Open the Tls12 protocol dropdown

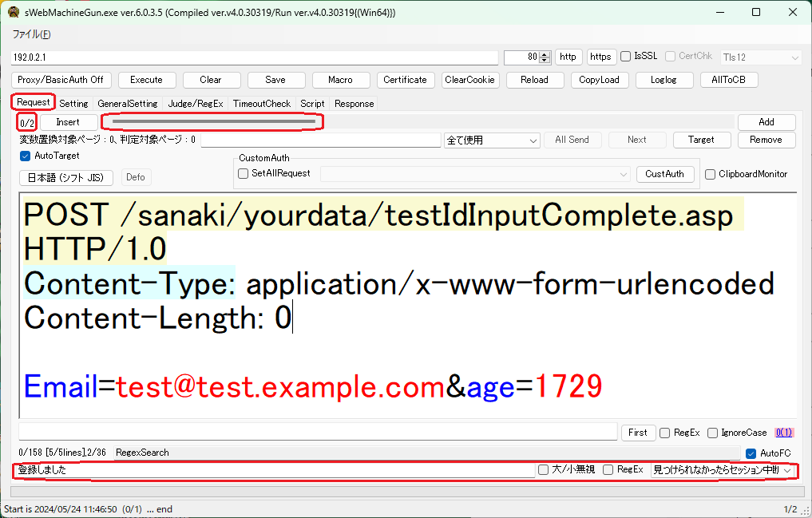761,57
